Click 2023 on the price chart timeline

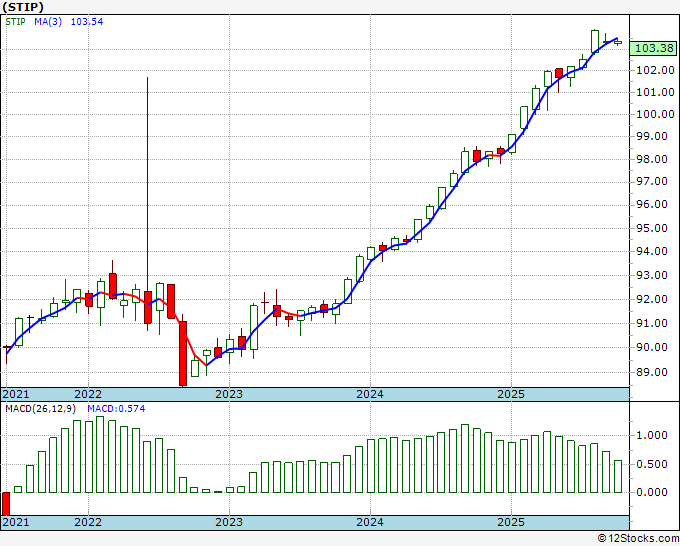click(229, 394)
